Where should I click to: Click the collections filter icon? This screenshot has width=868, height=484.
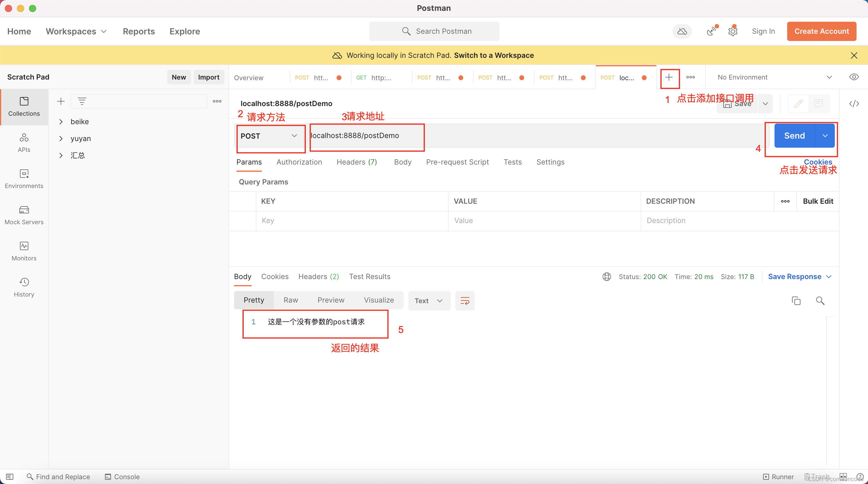coord(82,101)
